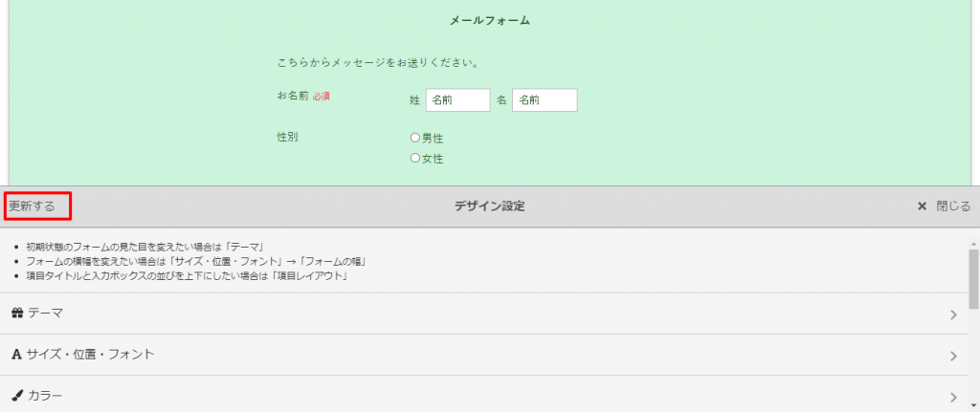Expand カラー section using its right chevron

tap(953, 397)
